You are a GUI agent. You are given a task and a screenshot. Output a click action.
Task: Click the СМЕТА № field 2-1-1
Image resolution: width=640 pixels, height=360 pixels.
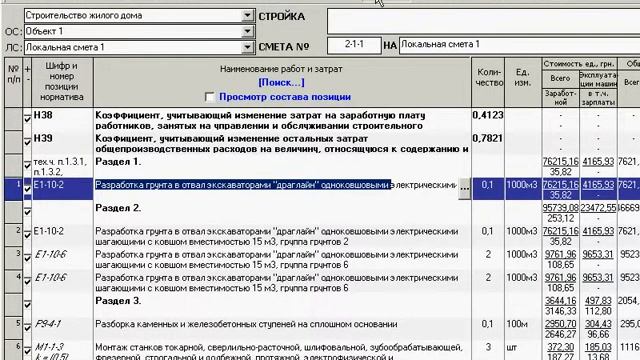coord(354,44)
